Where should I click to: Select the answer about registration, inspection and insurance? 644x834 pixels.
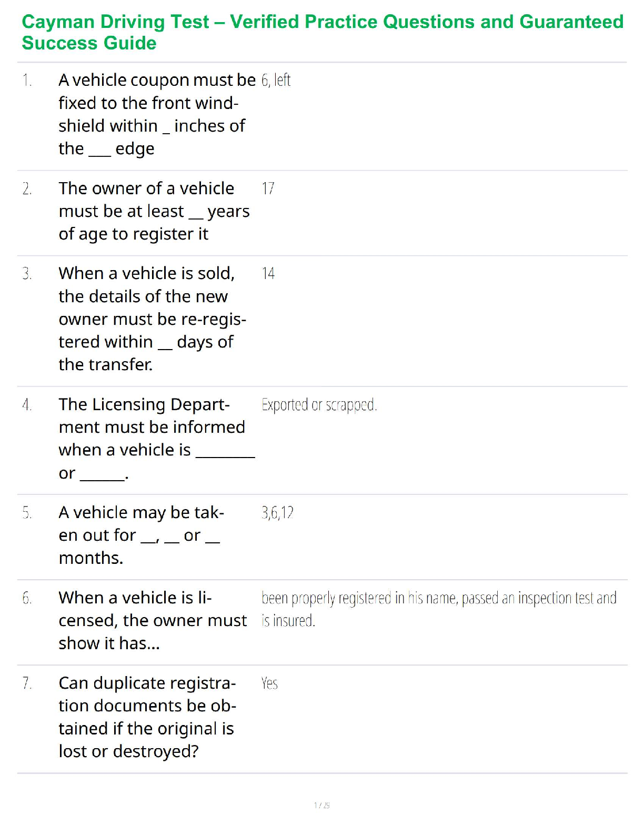point(438,609)
